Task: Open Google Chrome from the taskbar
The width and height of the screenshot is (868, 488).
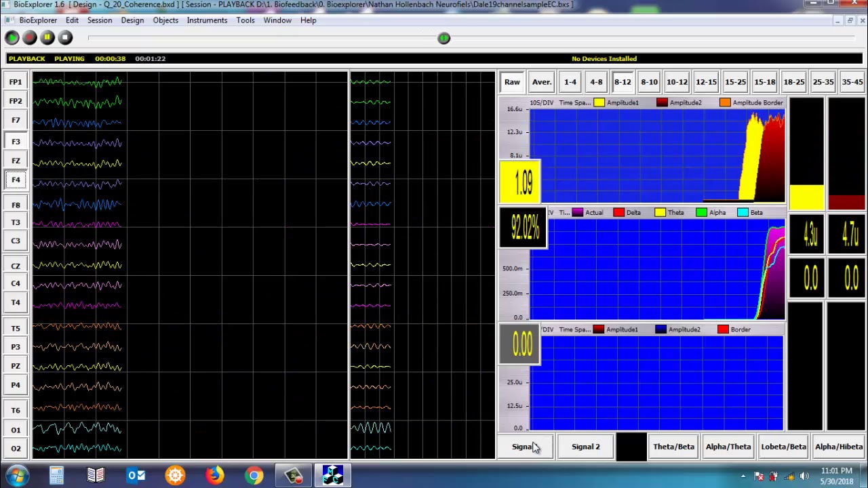Action: tap(254, 475)
